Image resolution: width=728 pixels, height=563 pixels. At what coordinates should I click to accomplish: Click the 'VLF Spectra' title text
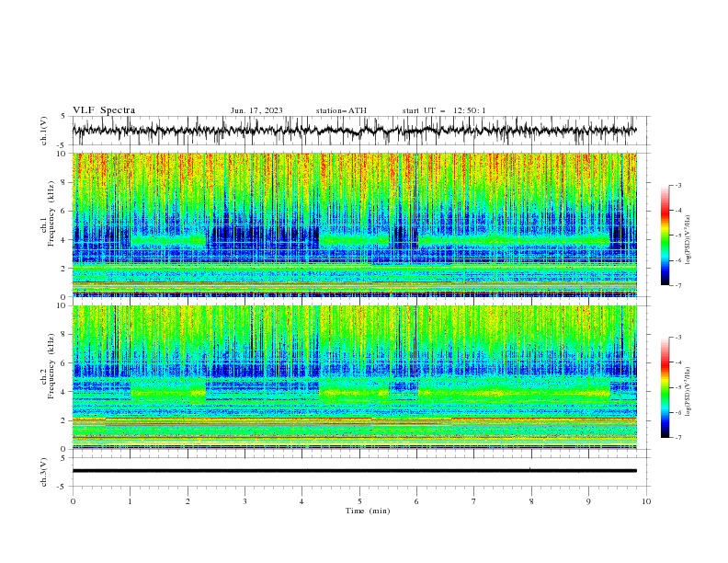tap(104, 110)
